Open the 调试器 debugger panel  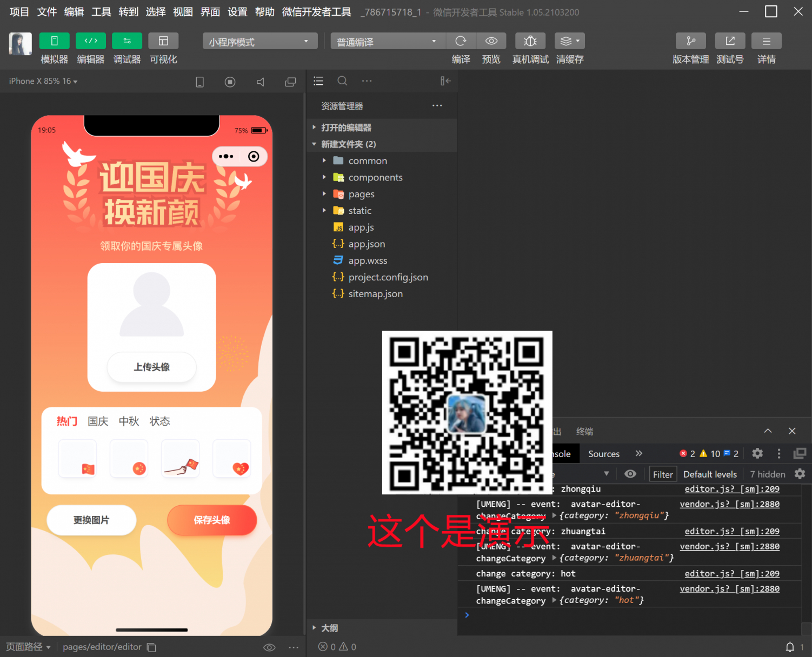pos(127,41)
